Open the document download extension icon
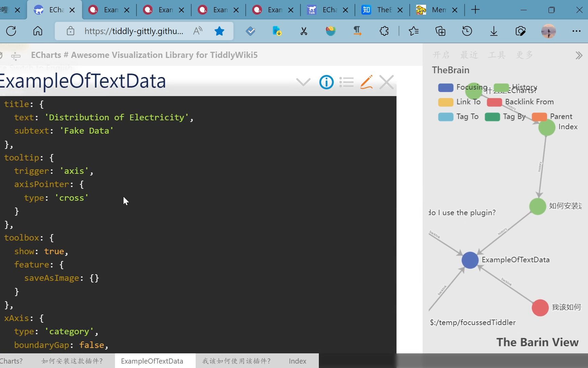The image size is (588, 368). coord(277,31)
